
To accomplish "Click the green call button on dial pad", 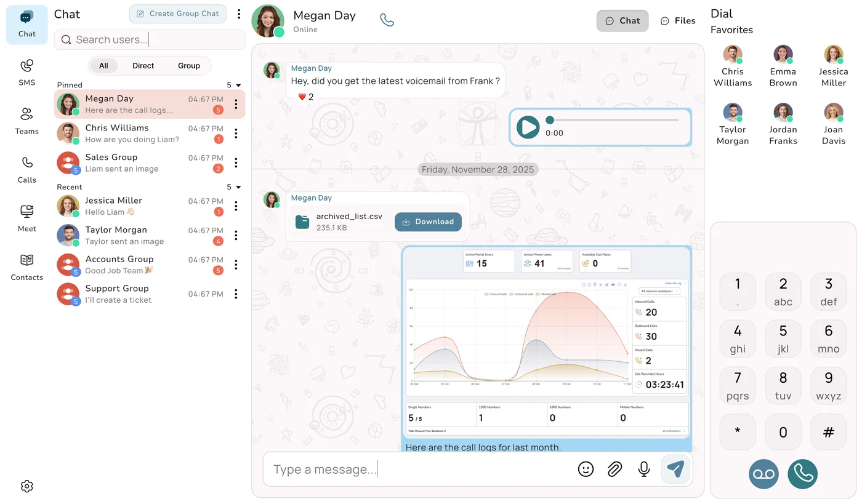I will [802, 474].
